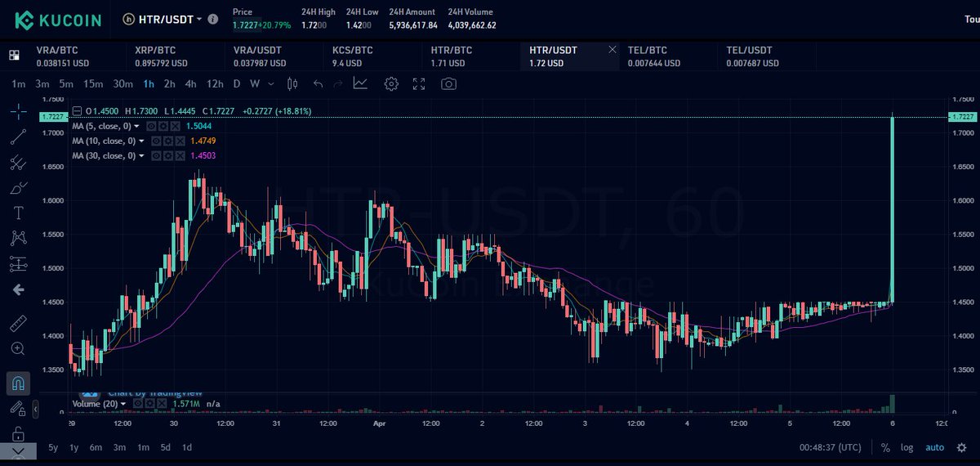Select the pitchfork drawing tool

tap(18, 163)
